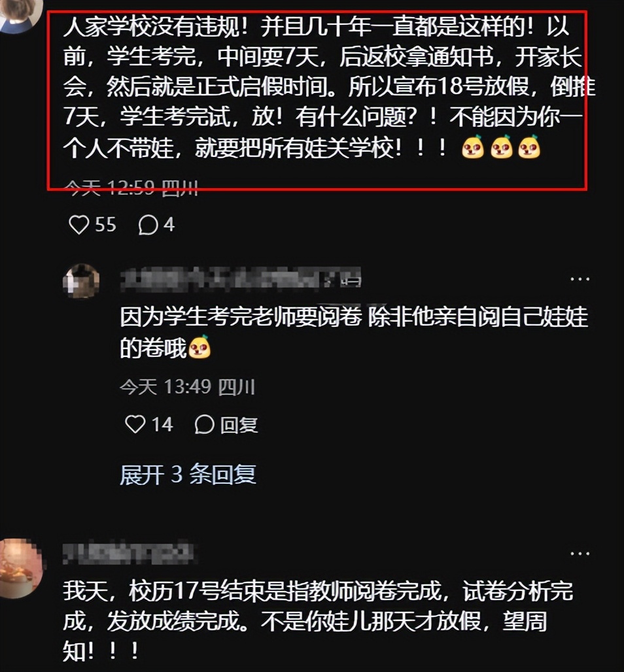Screen dimensions: 624x672
Task: Open avatar of the 校历17号 commenter
Action: (x=22, y=568)
